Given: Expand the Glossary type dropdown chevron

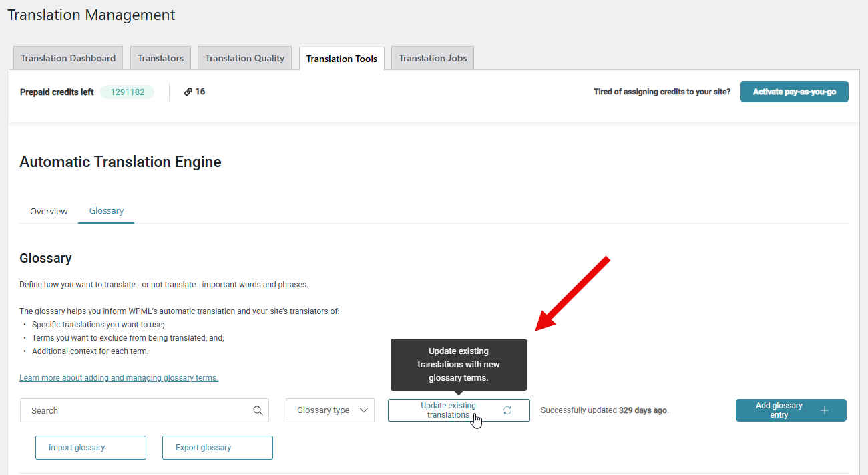Looking at the screenshot, I should [364, 410].
